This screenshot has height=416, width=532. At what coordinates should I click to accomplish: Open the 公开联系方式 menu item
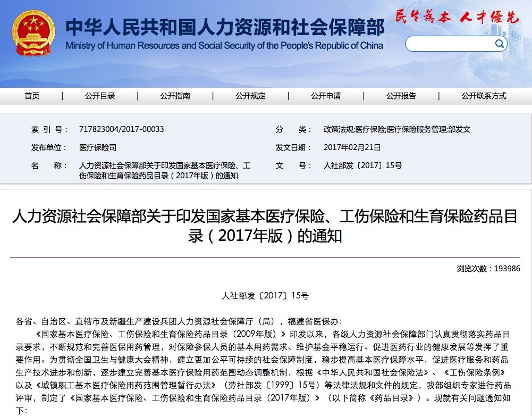click(484, 96)
